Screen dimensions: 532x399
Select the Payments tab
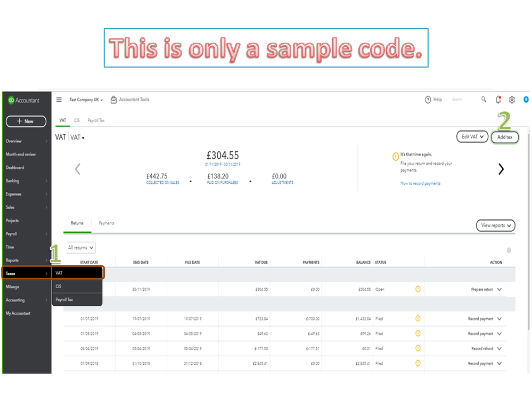107,223
